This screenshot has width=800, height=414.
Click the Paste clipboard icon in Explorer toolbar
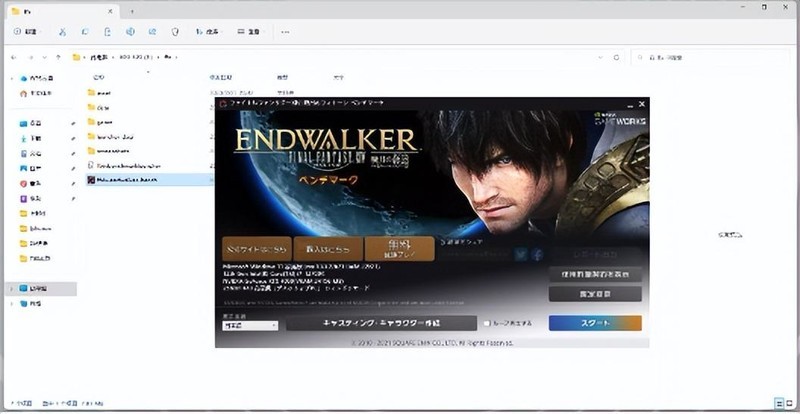click(x=107, y=32)
